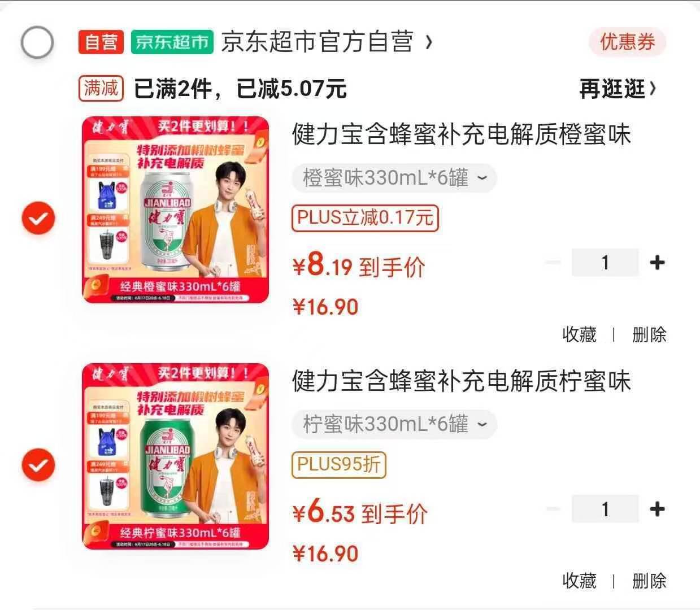
Task: Select all items in JD Supermarket store
Action: coord(37,43)
